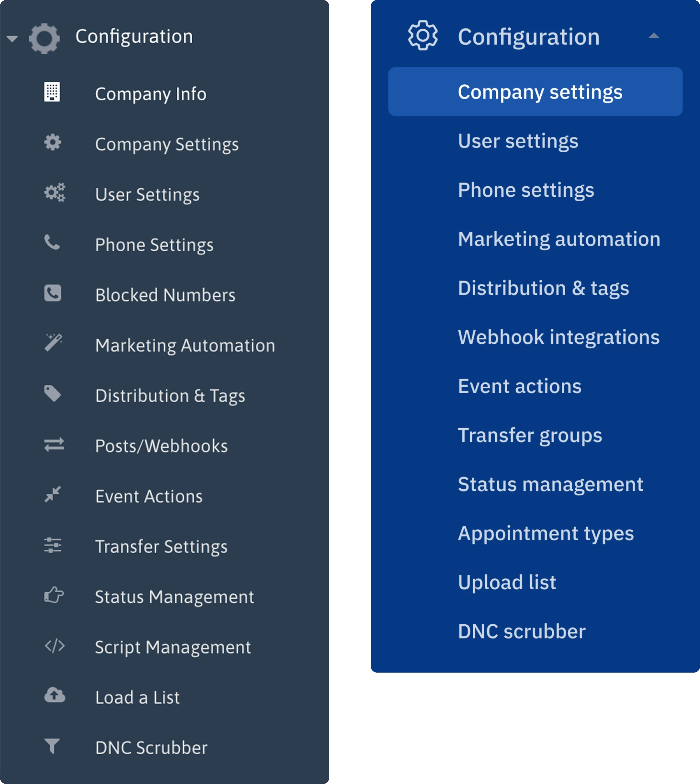Click the Blocked Numbers phone icon
700x784 pixels.
coord(53,294)
